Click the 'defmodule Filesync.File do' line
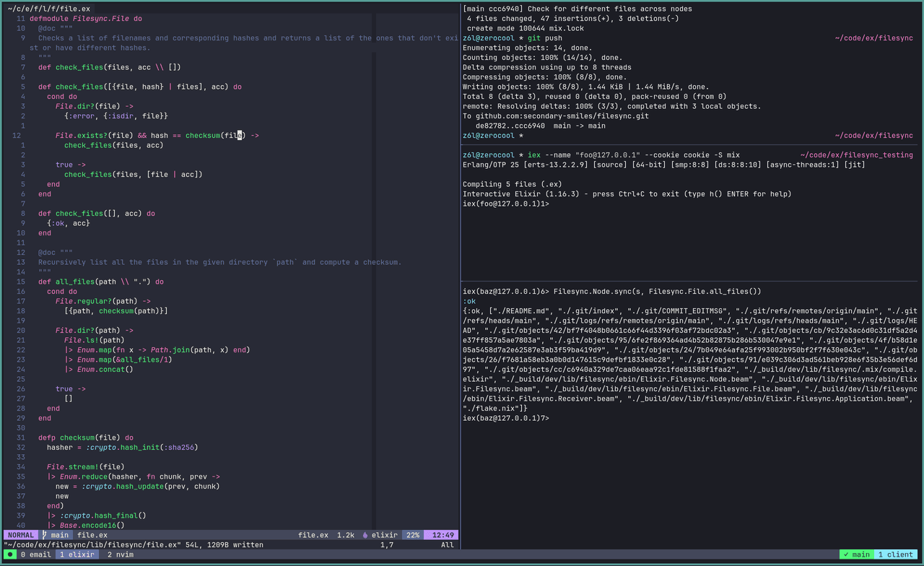The width and height of the screenshot is (924, 566). click(x=85, y=19)
